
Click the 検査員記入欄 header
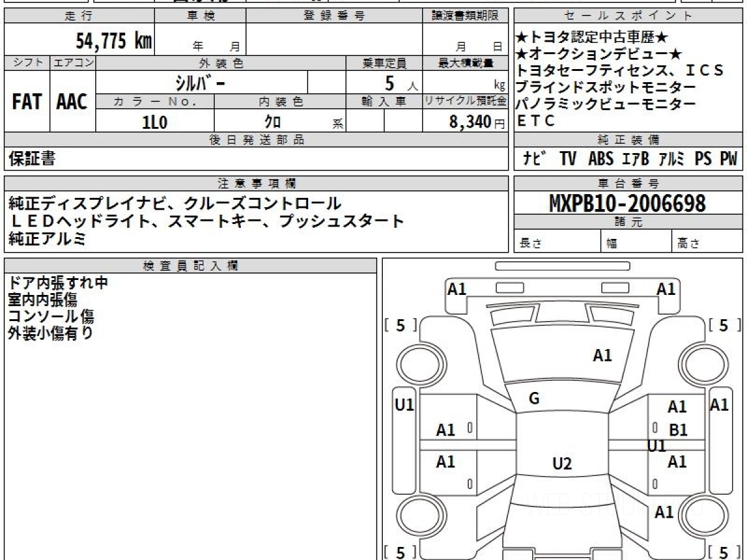190,266
